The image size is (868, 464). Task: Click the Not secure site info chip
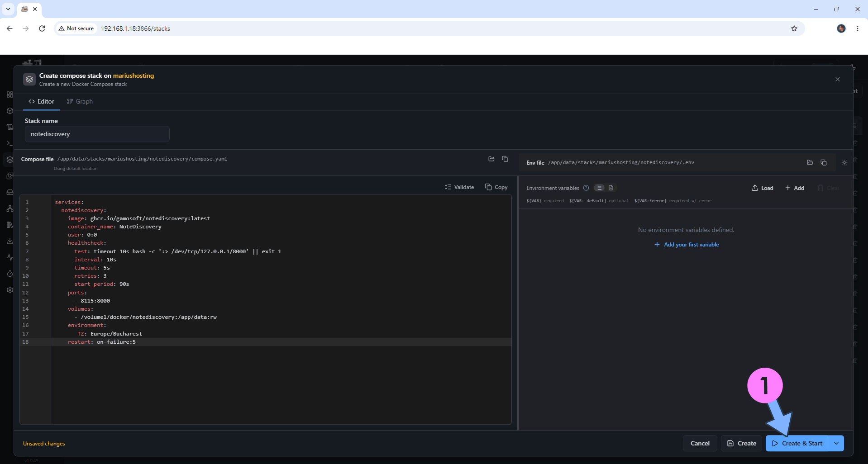coord(76,28)
